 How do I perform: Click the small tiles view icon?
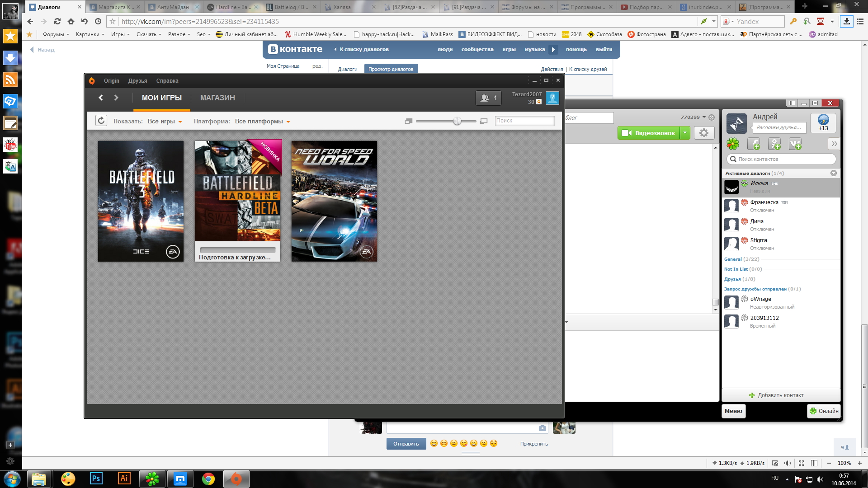[409, 121]
